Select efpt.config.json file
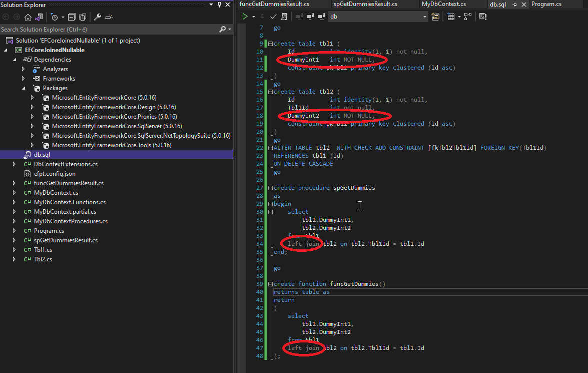Viewport: 588px width, 373px height. point(55,173)
